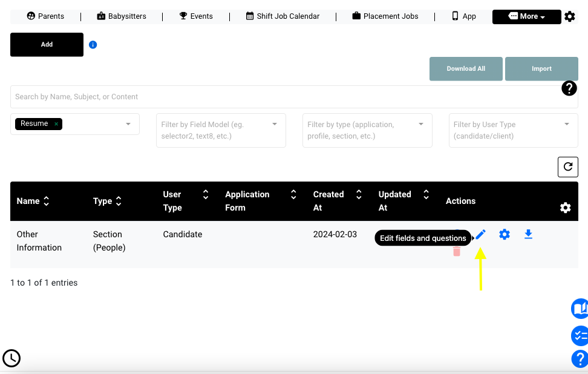Open the top navigation settings gear
This screenshot has height=374, width=588.
coord(569,17)
